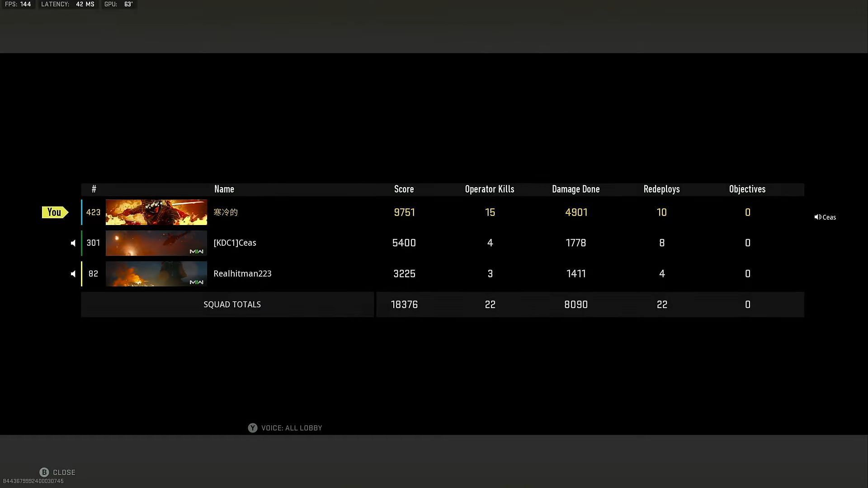Click the Name column header
Viewport: 868px width, 488px height.
tap(224, 189)
